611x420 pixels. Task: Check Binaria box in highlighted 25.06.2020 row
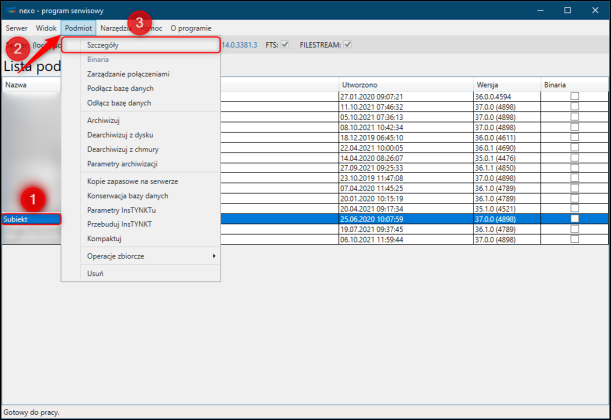point(573,218)
